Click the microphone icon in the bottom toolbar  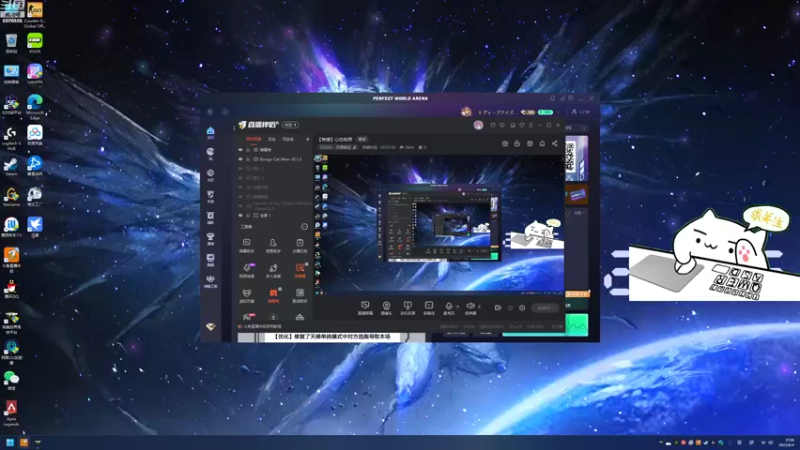[448, 308]
